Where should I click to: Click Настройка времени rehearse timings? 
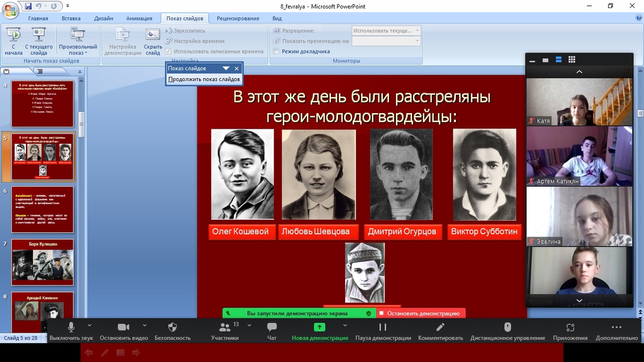pos(195,41)
